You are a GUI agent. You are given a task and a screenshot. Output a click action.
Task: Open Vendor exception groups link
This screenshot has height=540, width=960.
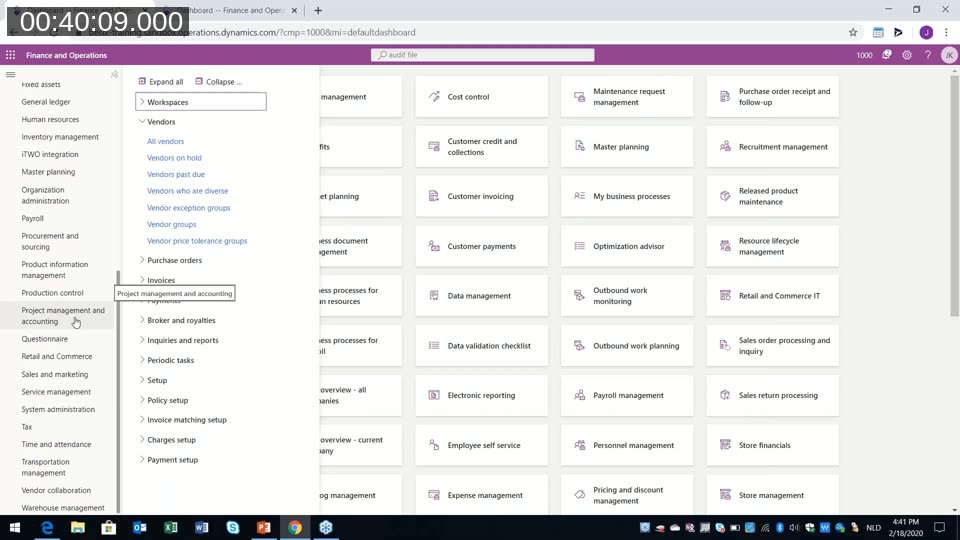189,208
